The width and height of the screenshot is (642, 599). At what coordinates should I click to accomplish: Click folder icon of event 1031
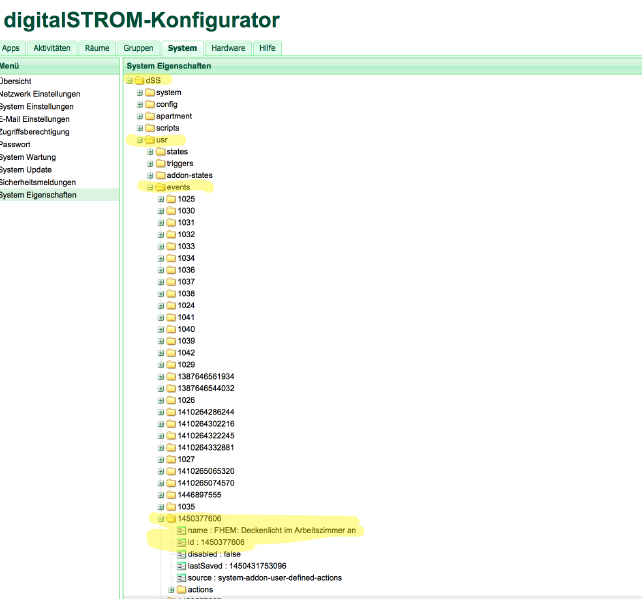coord(171,223)
